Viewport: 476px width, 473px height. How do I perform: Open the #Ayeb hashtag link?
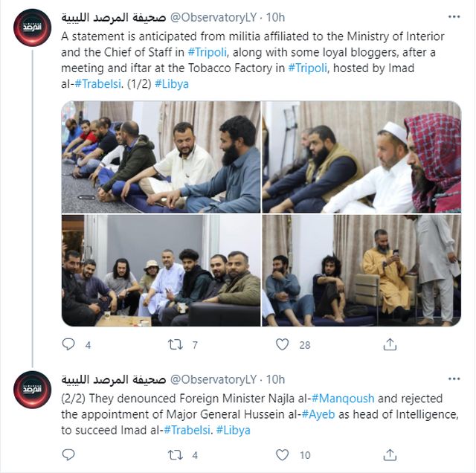tap(318, 414)
